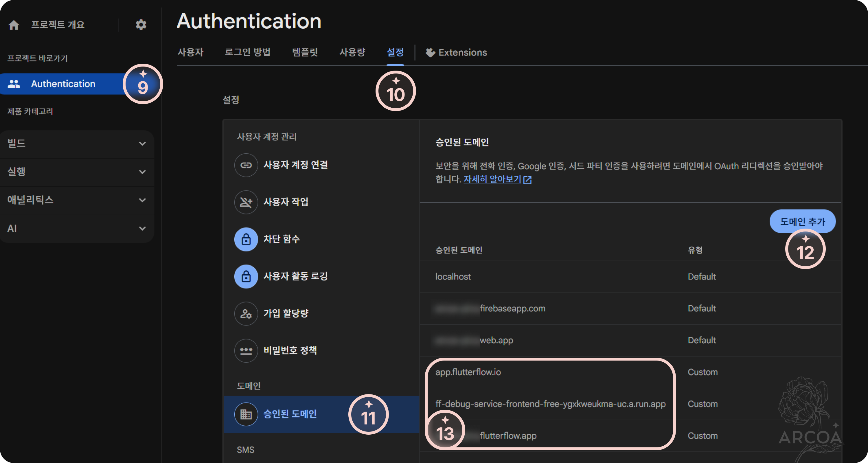
Task: Select the 사용량 tab
Action: tap(352, 52)
